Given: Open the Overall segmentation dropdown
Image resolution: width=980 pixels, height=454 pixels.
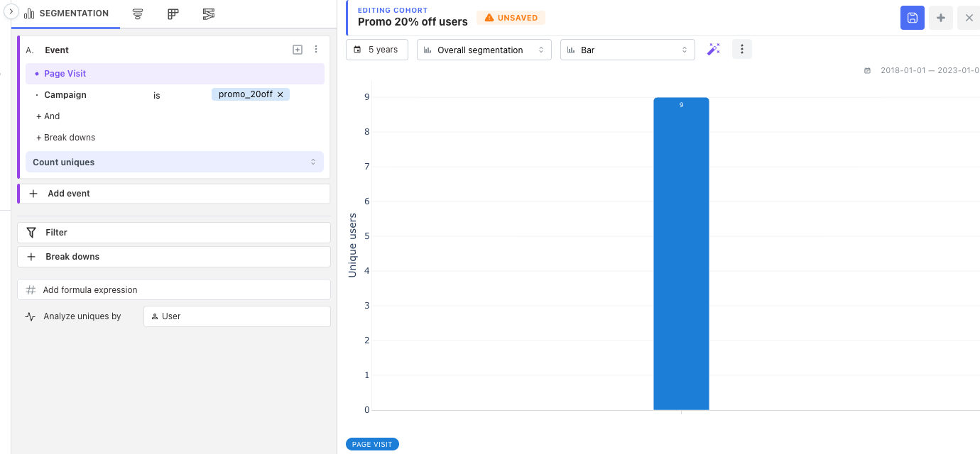Looking at the screenshot, I should [x=484, y=50].
